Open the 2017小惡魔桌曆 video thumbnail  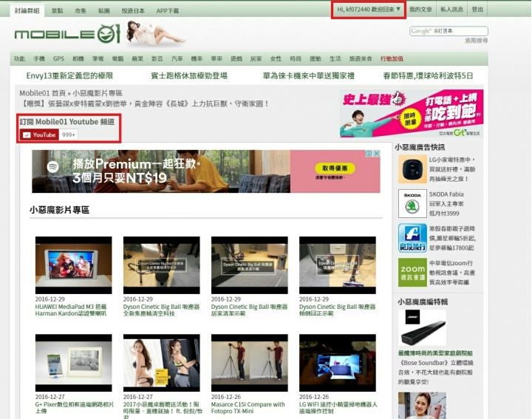(x=162, y=363)
